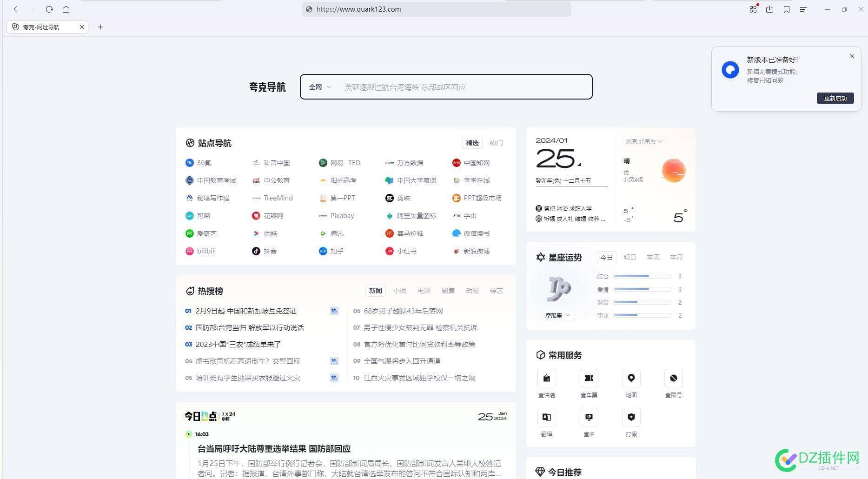The image size is (868, 479).
Task: Click the address bar URL
Action: 358,9
